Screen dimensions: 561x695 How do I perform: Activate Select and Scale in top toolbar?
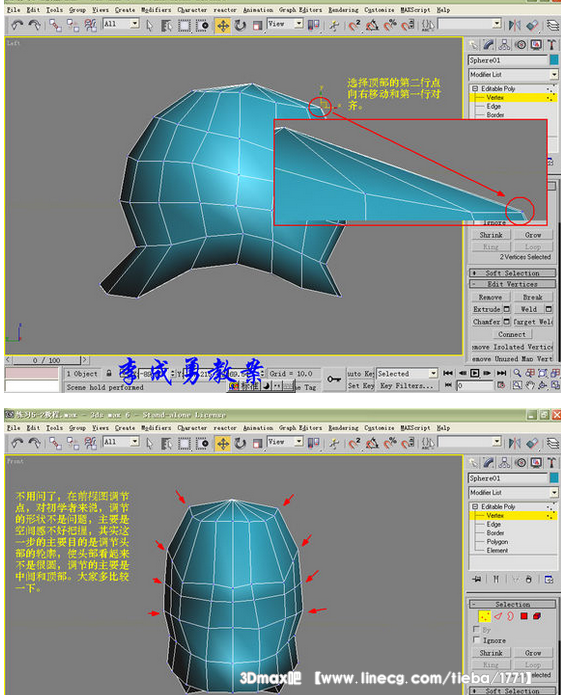click(x=257, y=25)
